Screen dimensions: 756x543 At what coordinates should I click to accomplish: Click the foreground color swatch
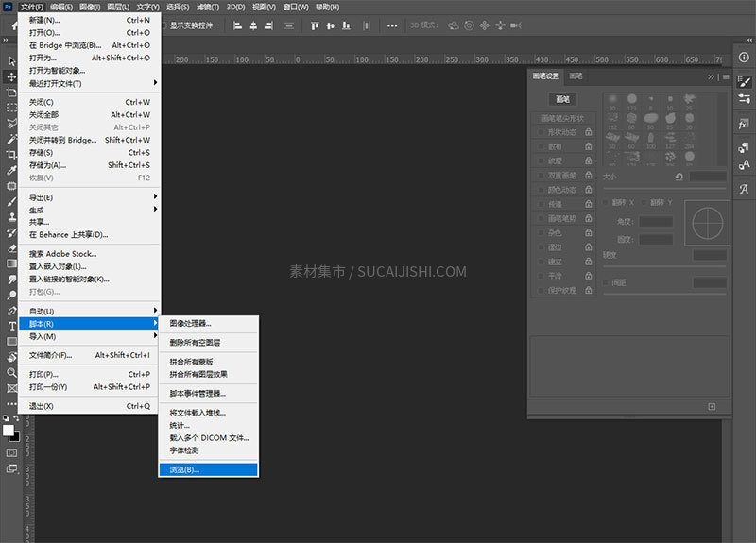pyautogui.click(x=9, y=430)
